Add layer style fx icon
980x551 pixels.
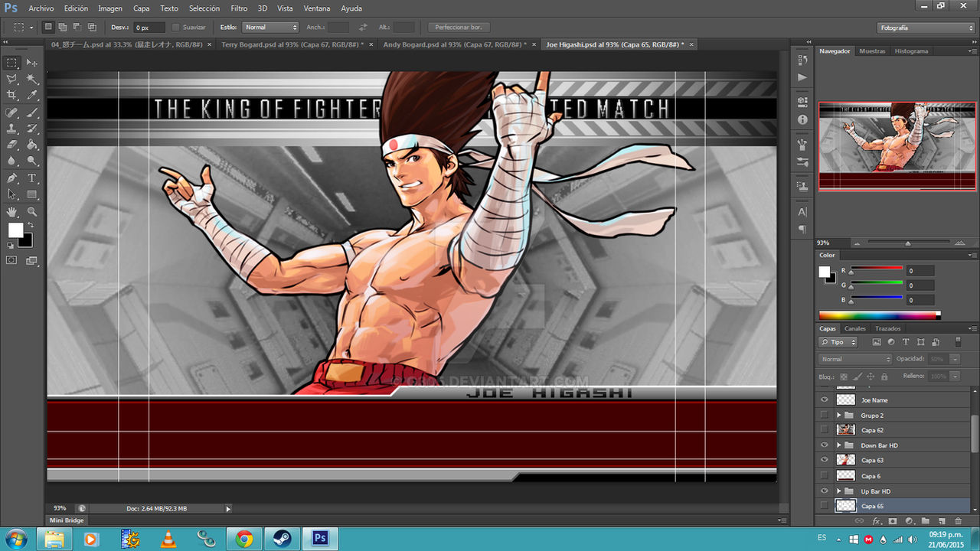click(x=877, y=520)
